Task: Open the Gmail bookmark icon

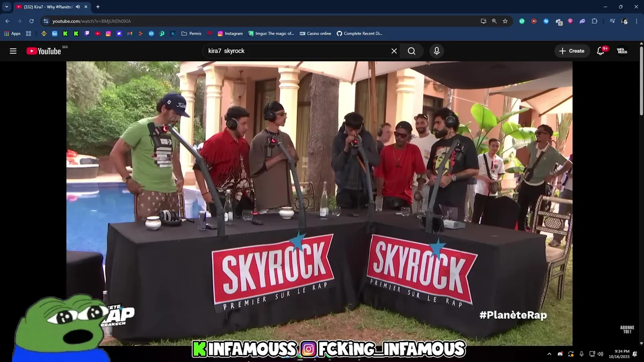Action: pos(130,34)
